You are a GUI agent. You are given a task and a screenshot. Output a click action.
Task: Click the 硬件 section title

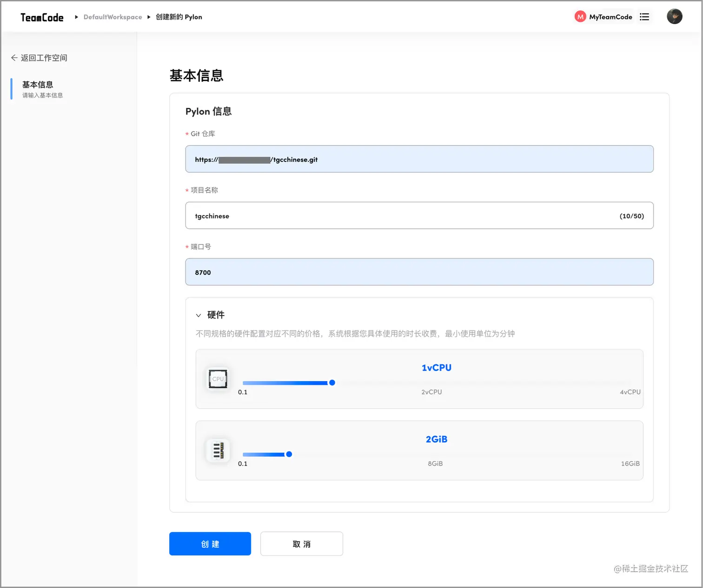[216, 315]
